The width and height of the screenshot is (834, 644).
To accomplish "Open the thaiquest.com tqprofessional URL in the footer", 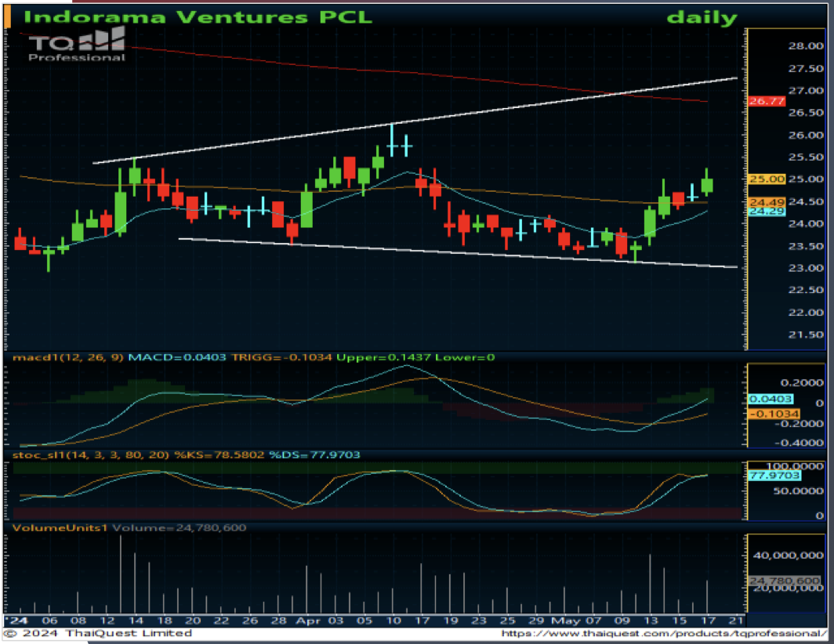I will coord(664,633).
